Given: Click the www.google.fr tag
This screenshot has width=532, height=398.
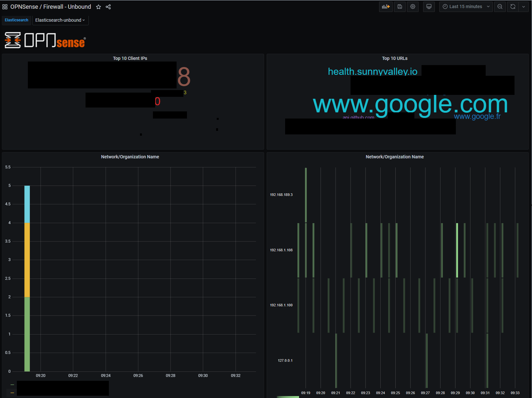Looking at the screenshot, I should pos(477,116).
